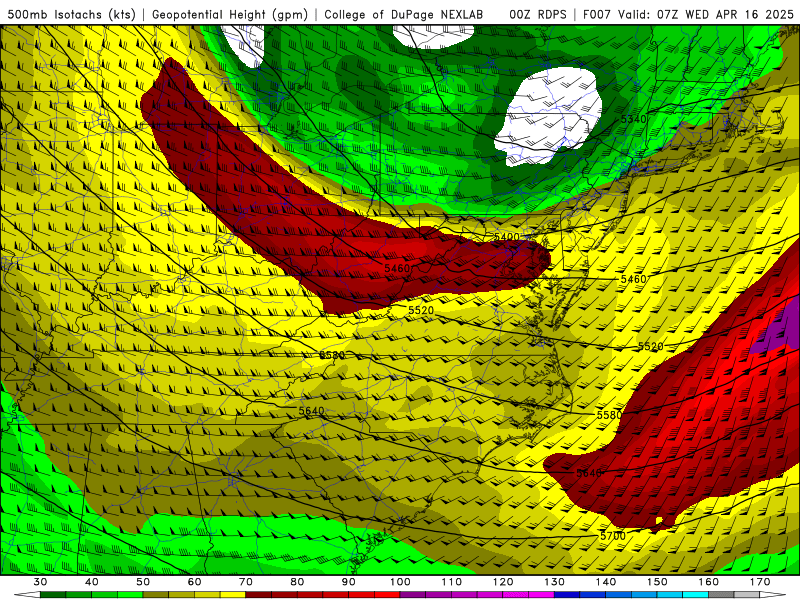Click the color scale value 90
This screenshot has height=600, width=800.
click(x=349, y=582)
